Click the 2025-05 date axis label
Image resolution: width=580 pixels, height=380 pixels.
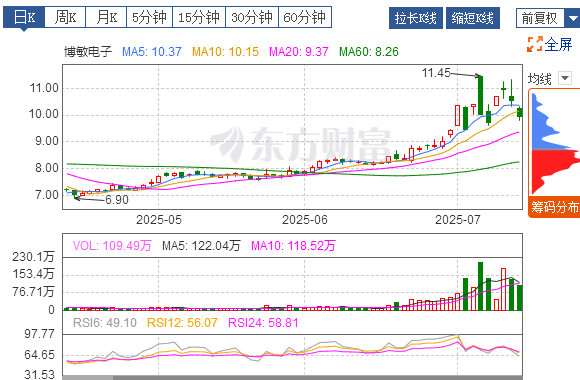point(159,220)
